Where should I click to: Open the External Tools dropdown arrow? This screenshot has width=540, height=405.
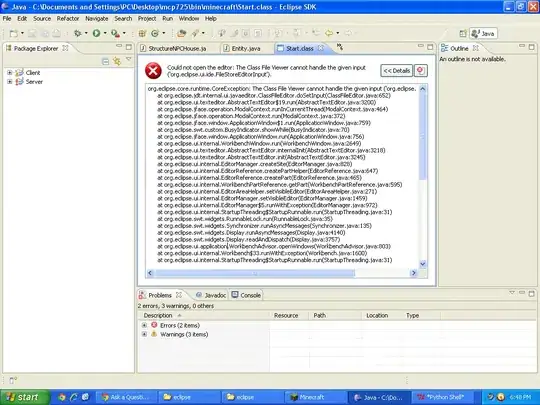click(x=124, y=33)
